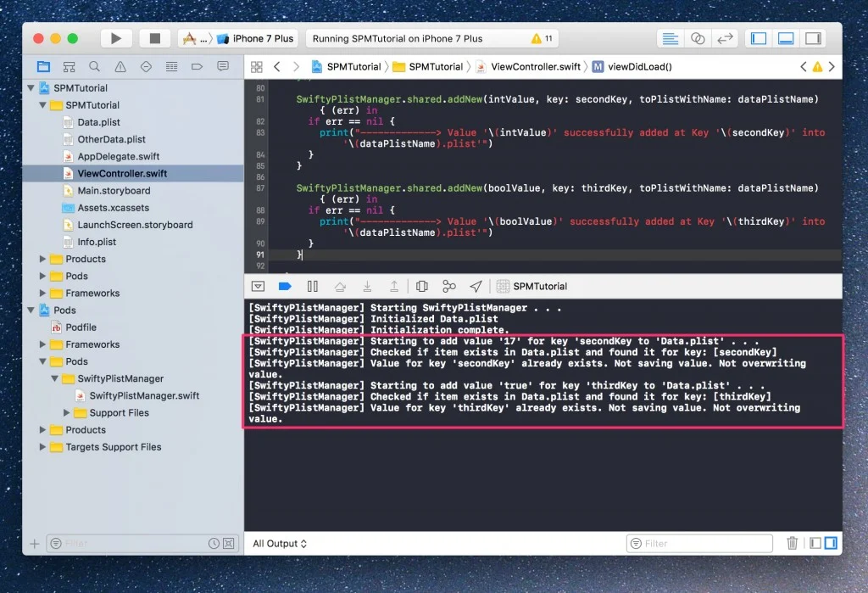Open Info.plist file
868x593 pixels.
click(x=97, y=242)
